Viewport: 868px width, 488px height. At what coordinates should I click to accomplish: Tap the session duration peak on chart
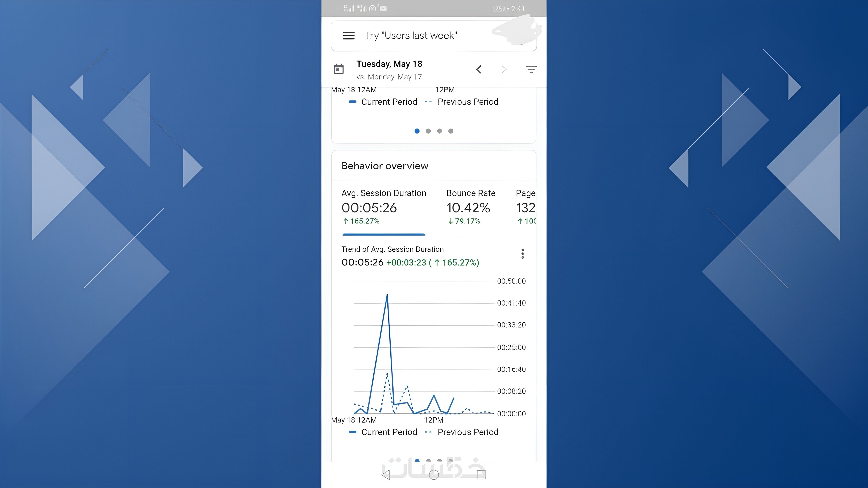(x=387, y=295)
